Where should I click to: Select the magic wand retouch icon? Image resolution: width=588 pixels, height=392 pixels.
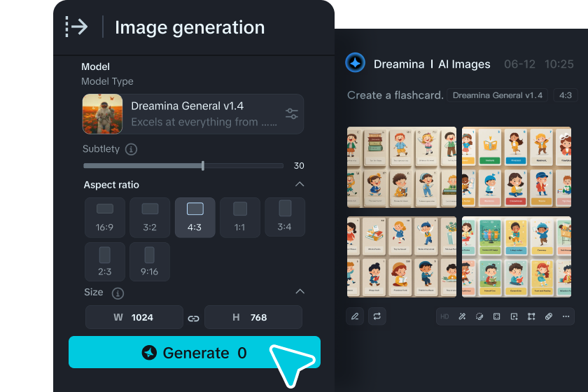click(x=462, y=316)
